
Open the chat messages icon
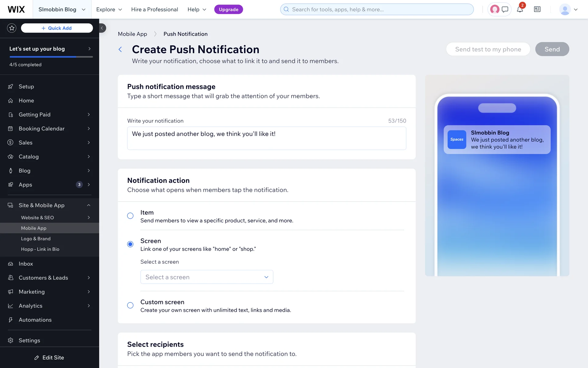point(505,10)
